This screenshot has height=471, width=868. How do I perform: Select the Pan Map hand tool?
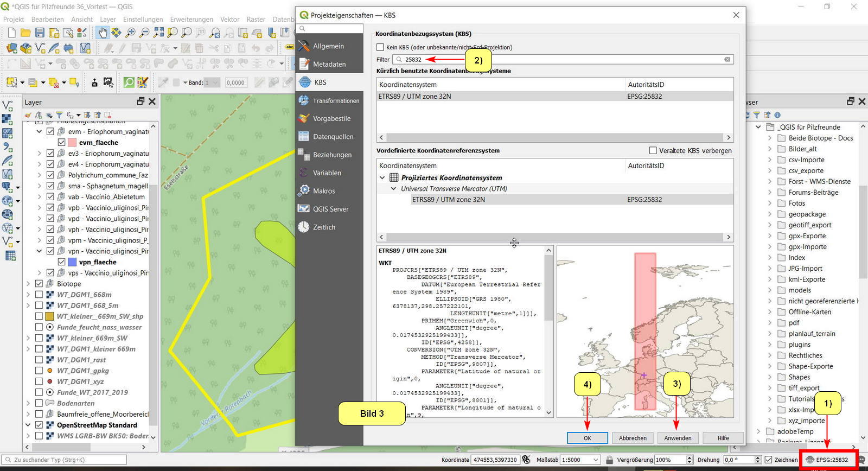(103, 33)
